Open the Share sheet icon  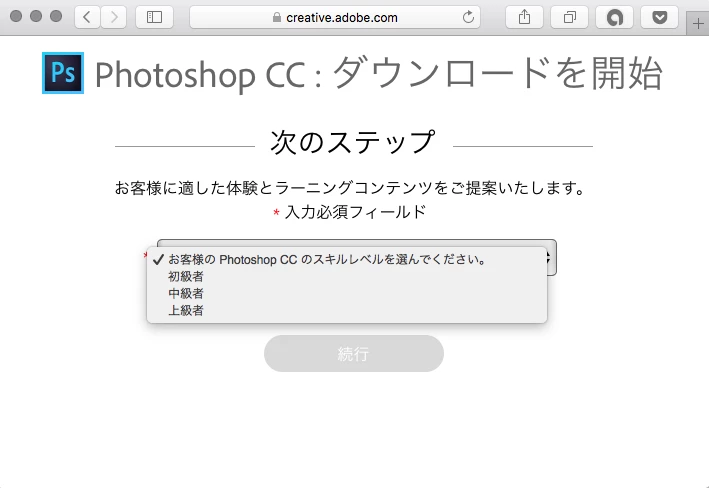coord(524,17)
